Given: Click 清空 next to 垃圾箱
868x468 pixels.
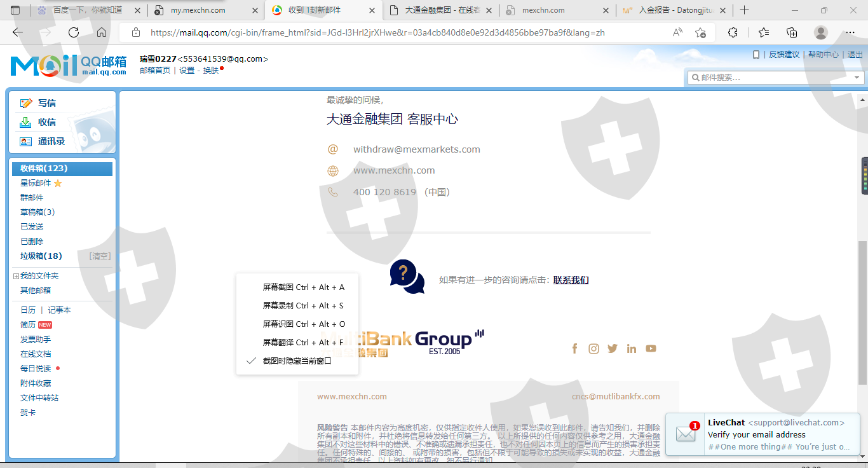Looking at the screenshot, I should pyautogui.click(x=100, y=256).
